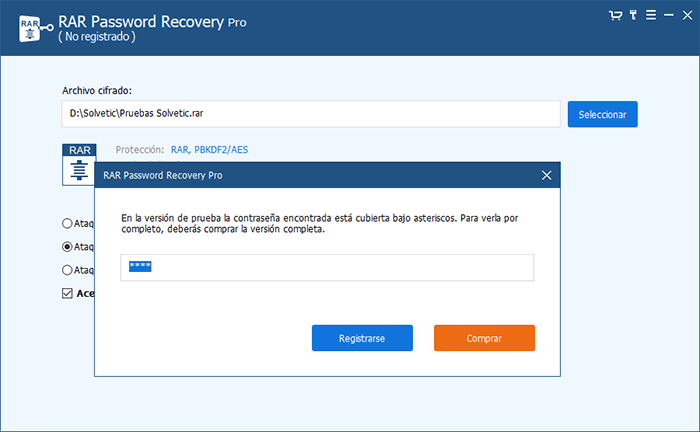Open the shopping cart purchase icon
The height and width of the screenshot is (432, 700).
616,15
